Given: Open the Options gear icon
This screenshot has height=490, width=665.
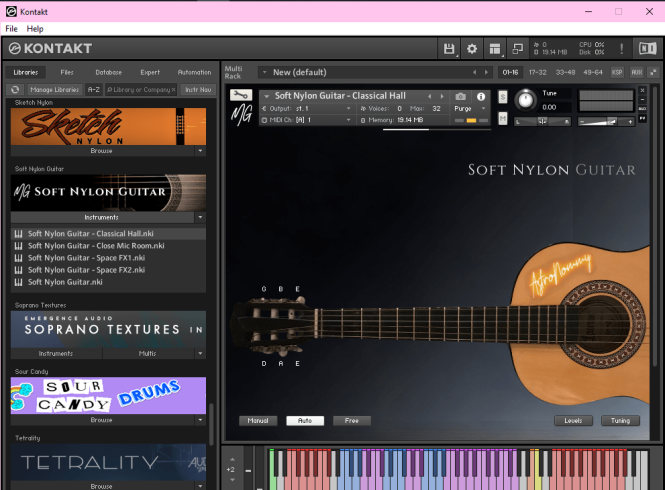Looking at the screenshot, I should coord(472,49).
